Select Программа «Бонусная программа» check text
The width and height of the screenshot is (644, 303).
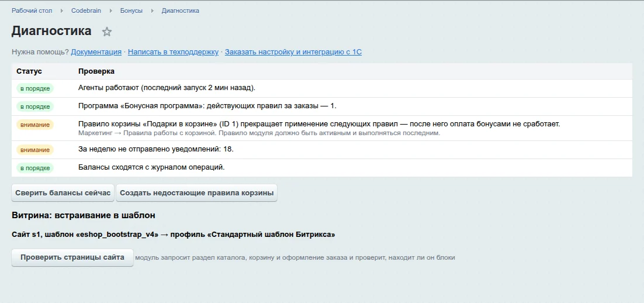pyautogui.click(x=207, y=106)
